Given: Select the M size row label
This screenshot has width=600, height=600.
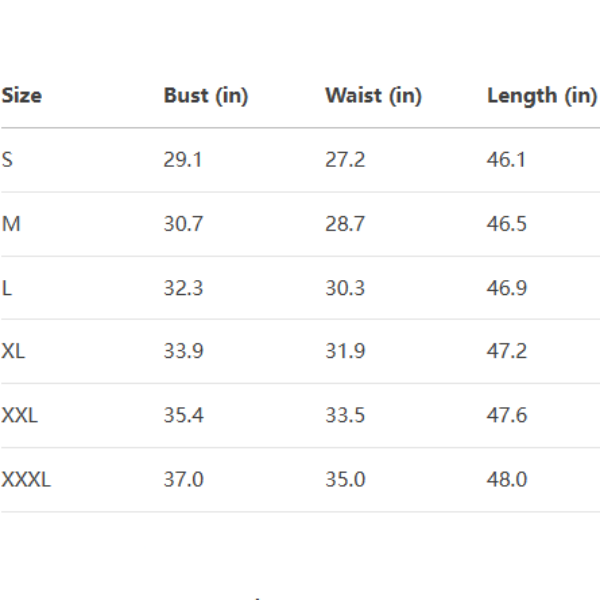Looking at the screenshot, I should click(11, 224).
